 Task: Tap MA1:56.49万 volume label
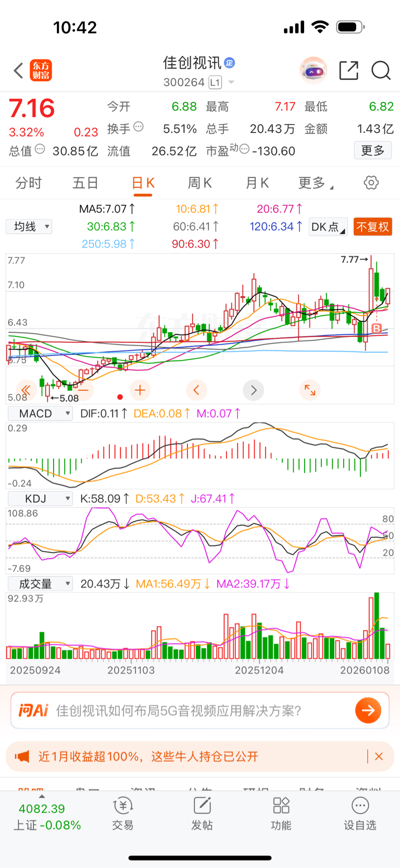pos(173,584)
